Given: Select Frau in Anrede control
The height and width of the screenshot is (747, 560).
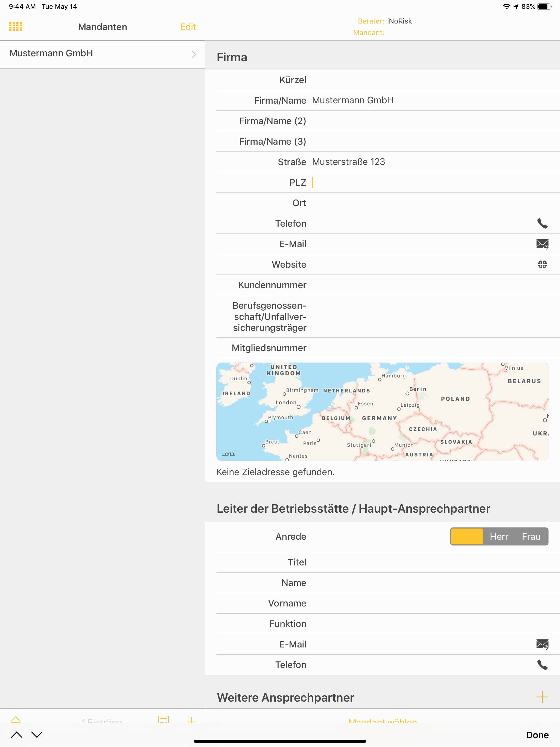Looking at the screenshot, I should (531, 537).
